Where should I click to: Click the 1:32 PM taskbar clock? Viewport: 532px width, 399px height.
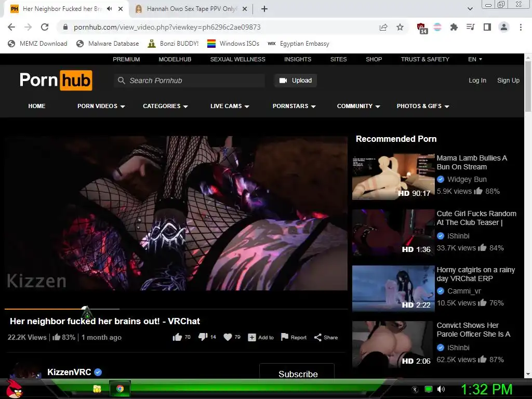pos(487,389)
